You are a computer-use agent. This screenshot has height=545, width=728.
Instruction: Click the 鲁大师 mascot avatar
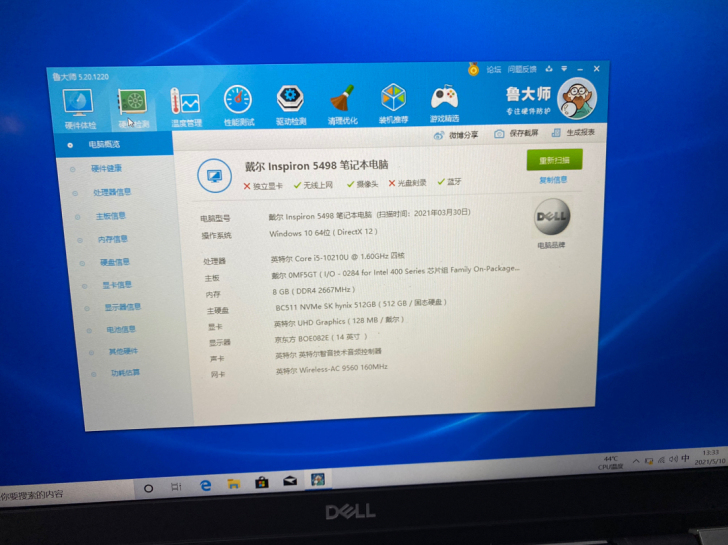click(576, 99)
